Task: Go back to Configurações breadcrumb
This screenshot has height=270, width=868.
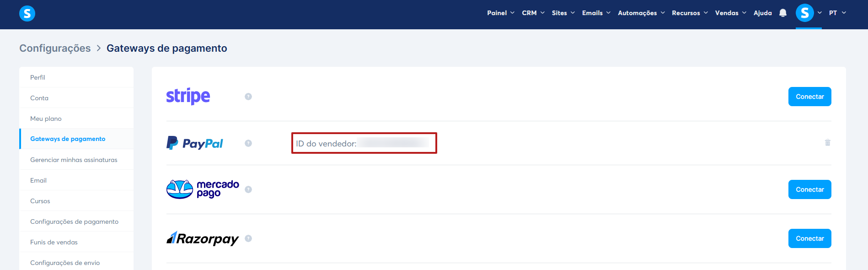Action: (x=55, y=49)
